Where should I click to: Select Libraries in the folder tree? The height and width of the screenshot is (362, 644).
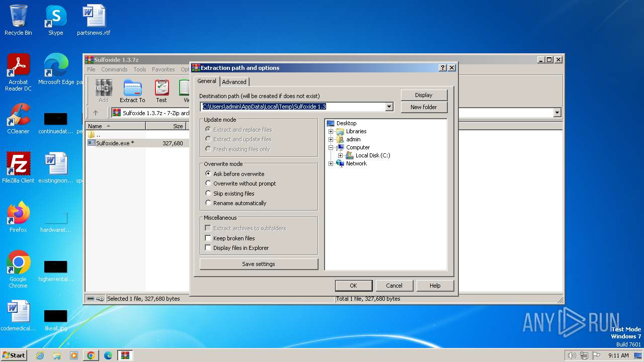pos(356,131)
